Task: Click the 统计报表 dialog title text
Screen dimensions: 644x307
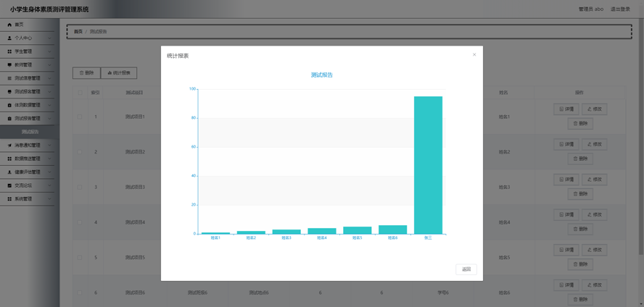Action: pos(178,56)
